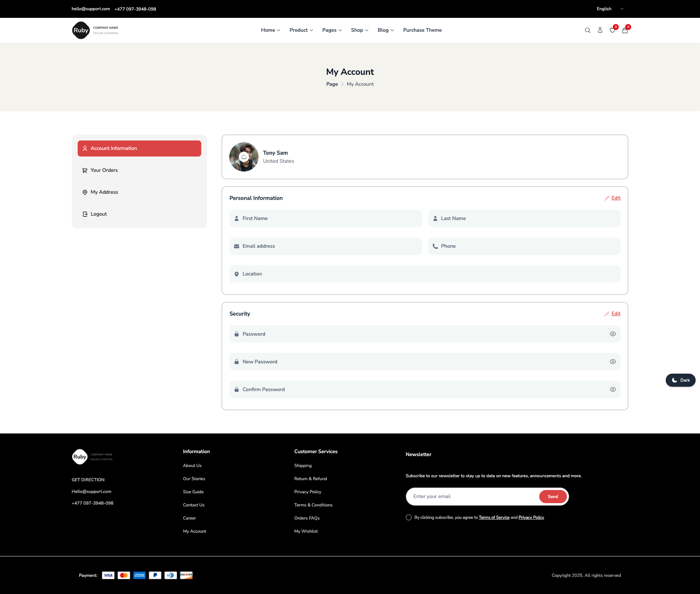The image size is (700, 594).
Task: Open the shopping bag cart icon
Action: click(625, 30)
